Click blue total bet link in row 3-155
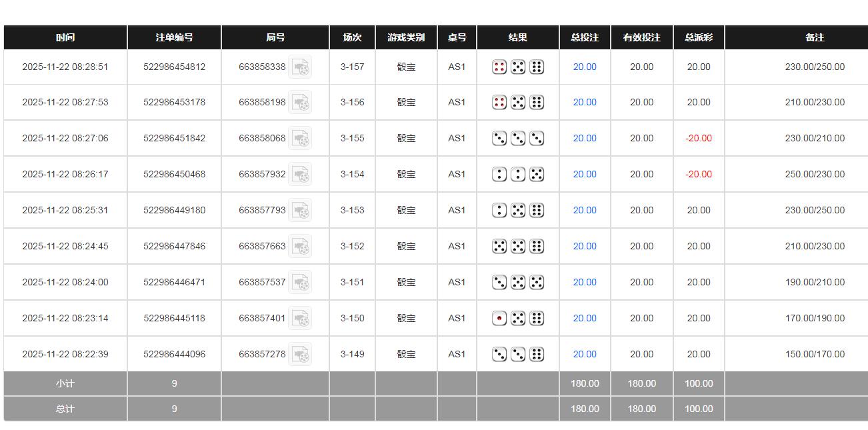868x430 pixels. tap(585, 139)
